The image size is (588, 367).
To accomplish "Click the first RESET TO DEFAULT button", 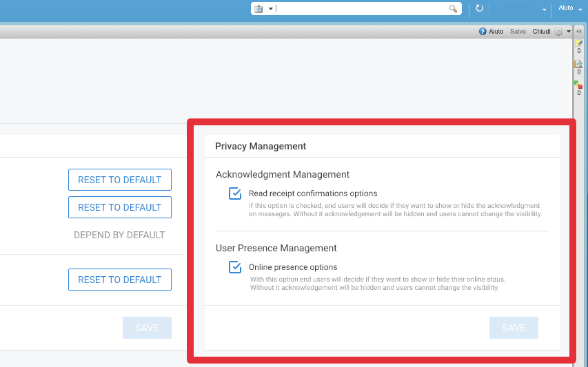I will (120, 180).
